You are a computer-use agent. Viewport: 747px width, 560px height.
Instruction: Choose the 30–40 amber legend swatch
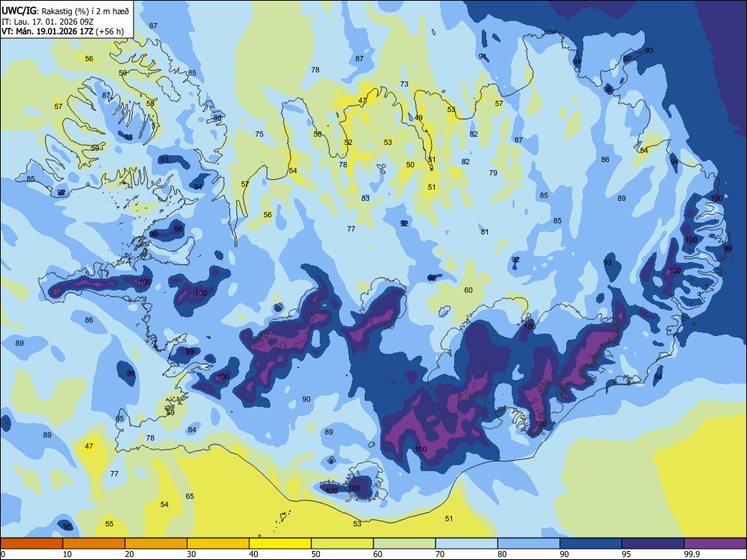click(x=218, y=544)
